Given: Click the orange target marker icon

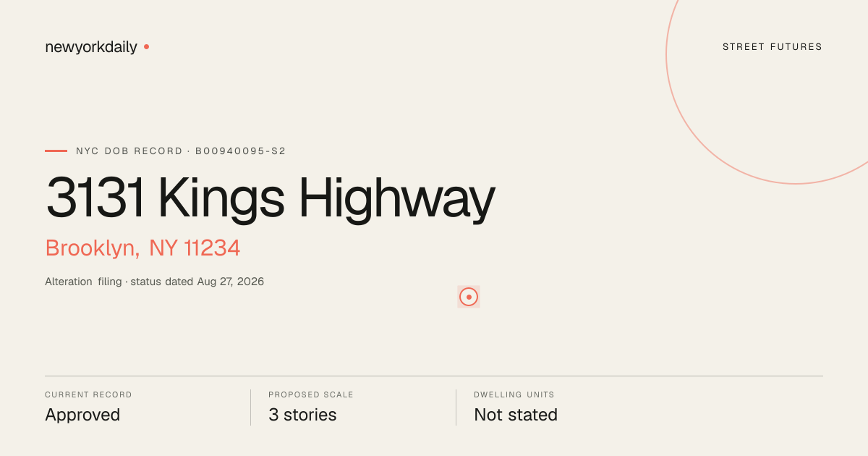Looking at the screenshot, I should coord(469,297).
